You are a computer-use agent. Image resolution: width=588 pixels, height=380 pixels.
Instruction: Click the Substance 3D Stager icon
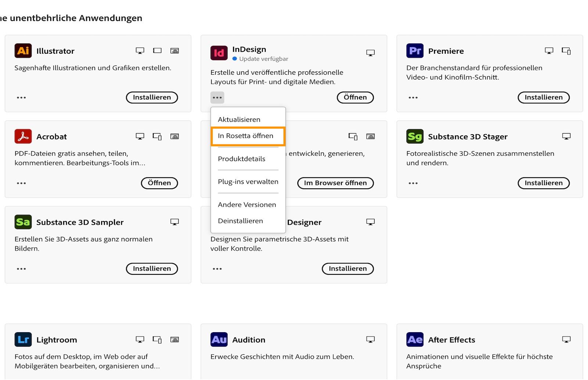415,136
